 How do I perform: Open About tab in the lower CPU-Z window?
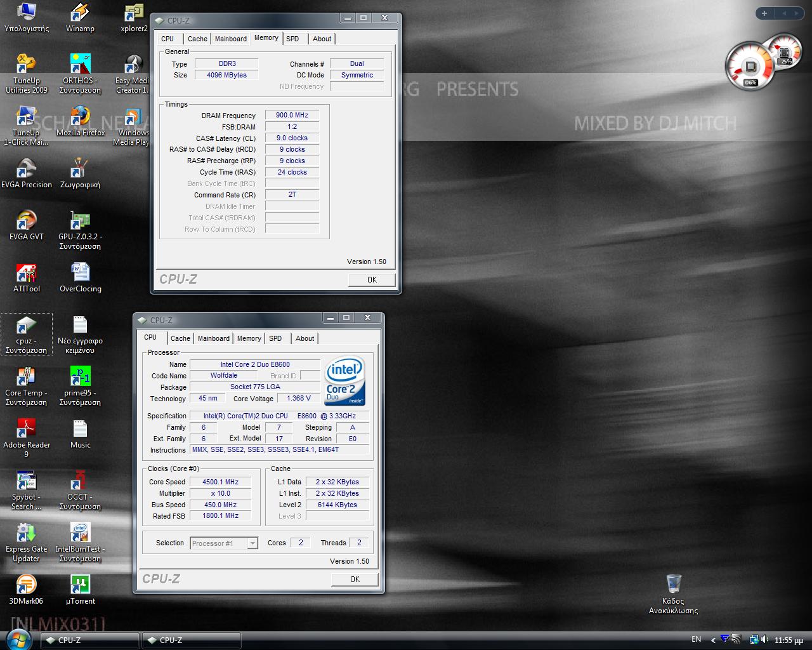(305, 338)
